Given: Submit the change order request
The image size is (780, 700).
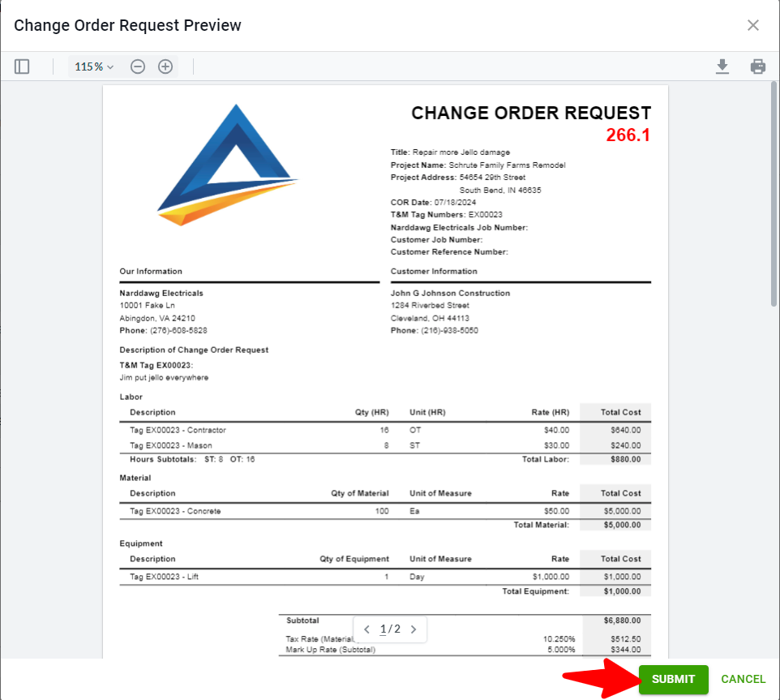Looking at the screenshot, I should point(673,679).
